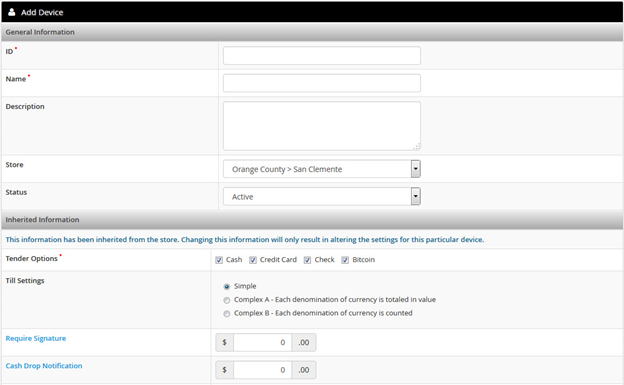
Task: Click into the ID input field
Action: [x=322, y=55]
